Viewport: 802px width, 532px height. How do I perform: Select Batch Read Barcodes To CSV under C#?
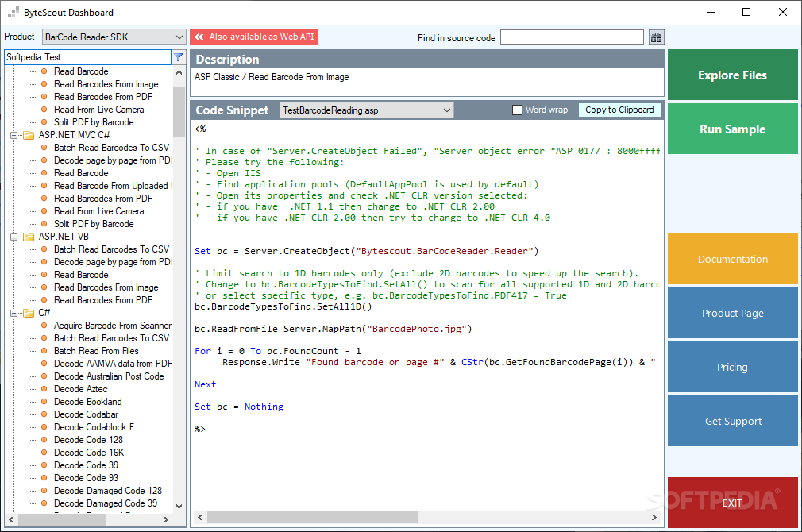[x=111, y=338]
